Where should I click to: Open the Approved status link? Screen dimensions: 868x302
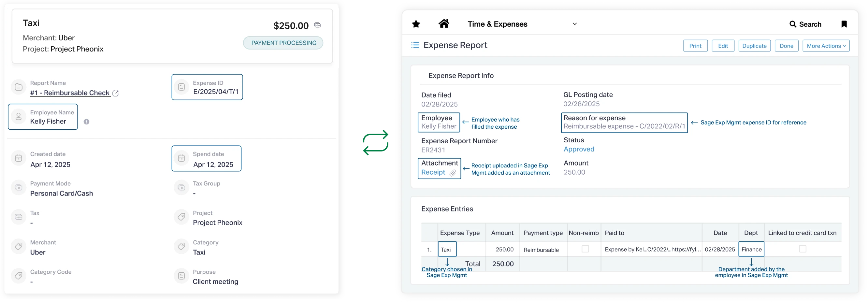(x=579, y=149)
